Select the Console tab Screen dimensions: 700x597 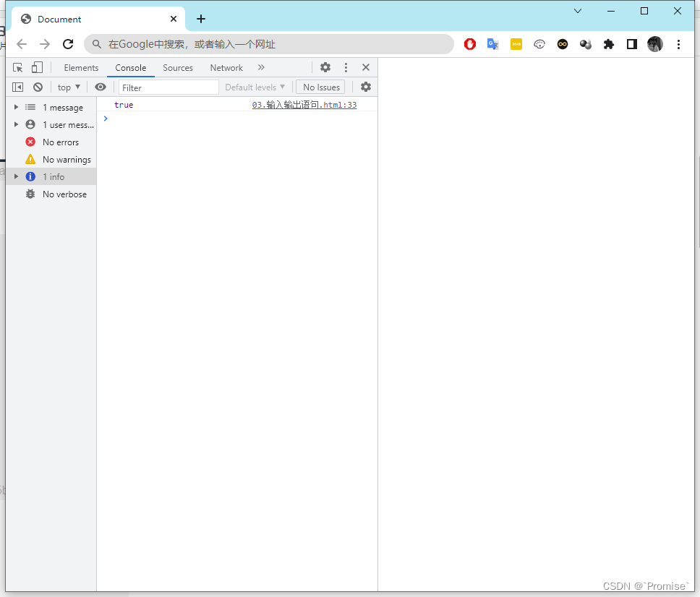click(x=131, y=68)
